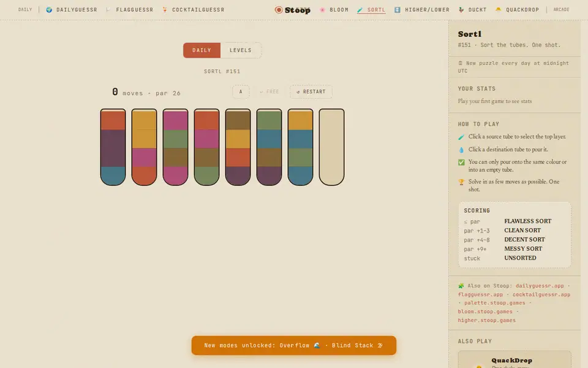Click the SORTL #151 heading

point(222,71)
